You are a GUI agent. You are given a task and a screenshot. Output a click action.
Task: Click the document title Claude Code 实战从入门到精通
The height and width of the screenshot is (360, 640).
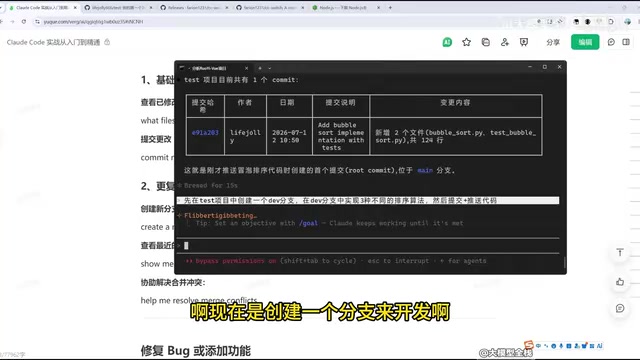[x=53, y=42]
